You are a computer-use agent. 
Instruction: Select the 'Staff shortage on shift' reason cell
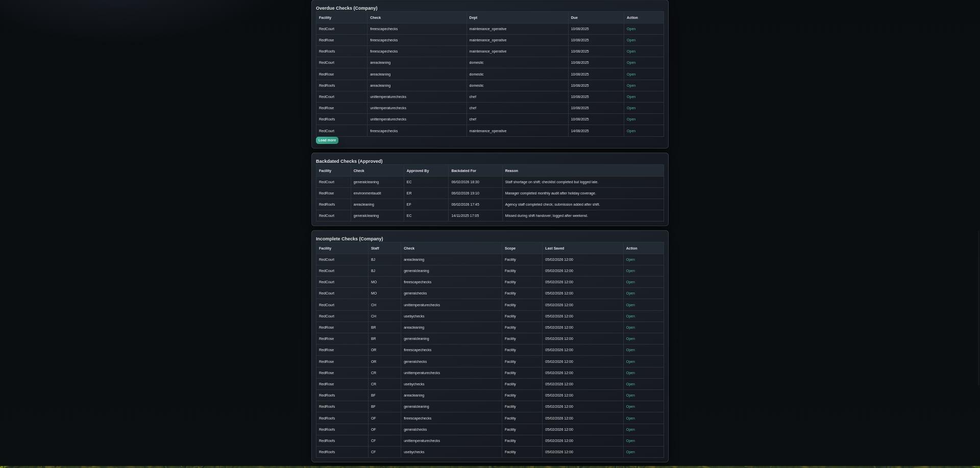click(x=551, y=182)
